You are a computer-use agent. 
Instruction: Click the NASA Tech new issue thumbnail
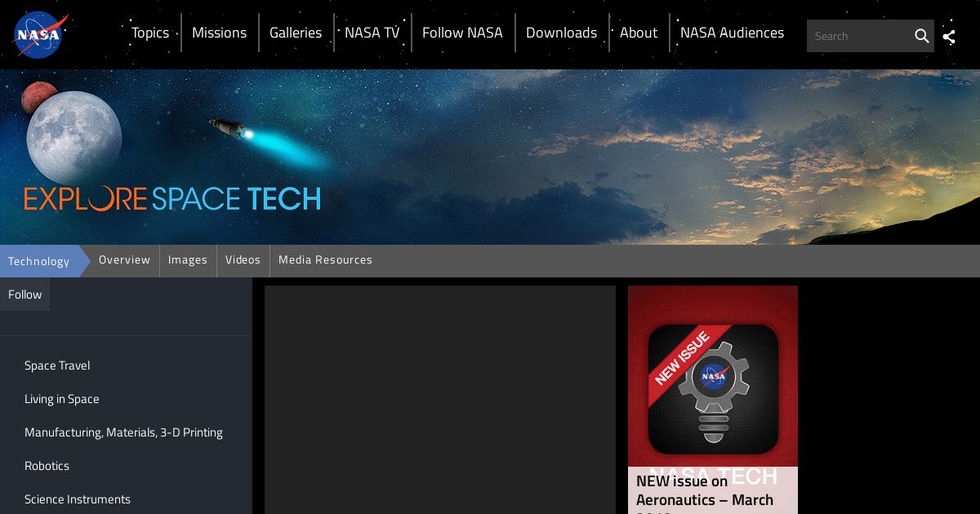[x=713, y=376]
